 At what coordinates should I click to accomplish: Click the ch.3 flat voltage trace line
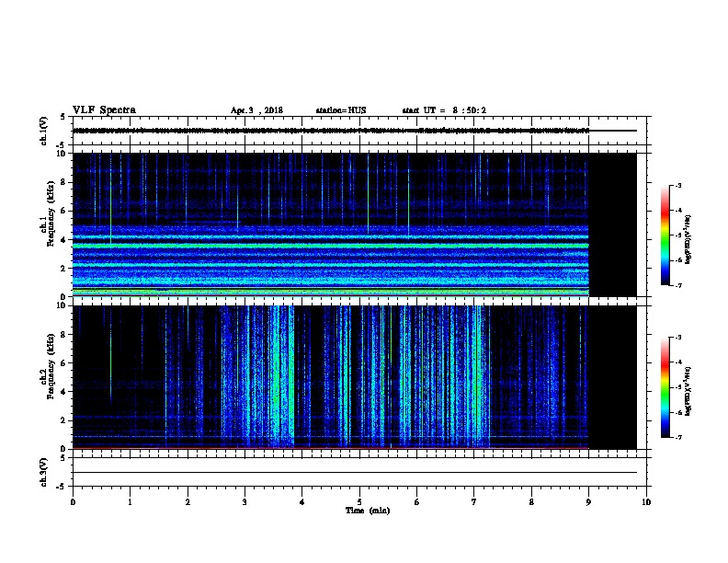tap(355, 473)
